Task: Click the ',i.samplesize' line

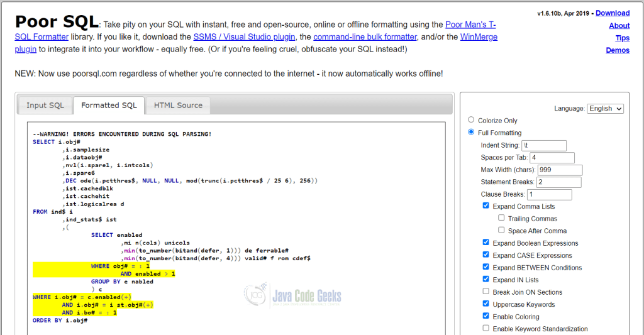Action: click(x=86, y=150)
